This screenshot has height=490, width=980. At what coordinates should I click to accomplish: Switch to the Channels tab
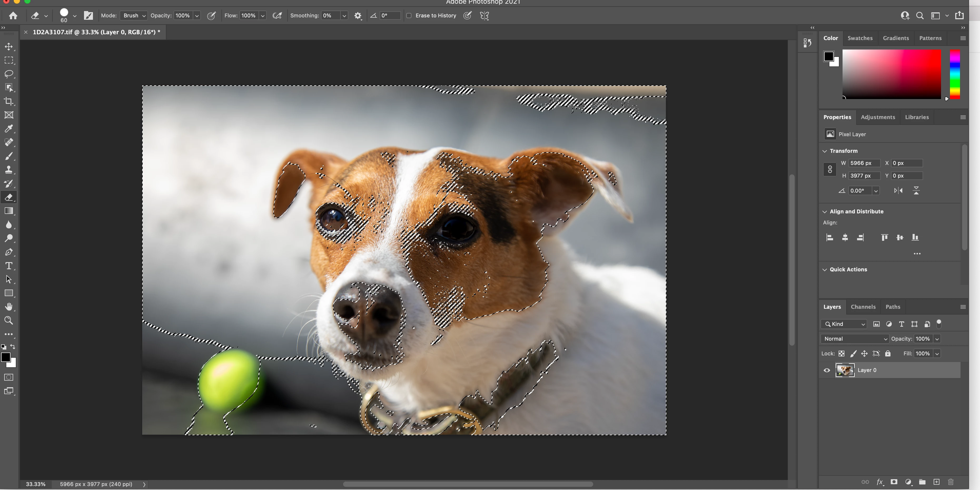[x=863, y=307]
